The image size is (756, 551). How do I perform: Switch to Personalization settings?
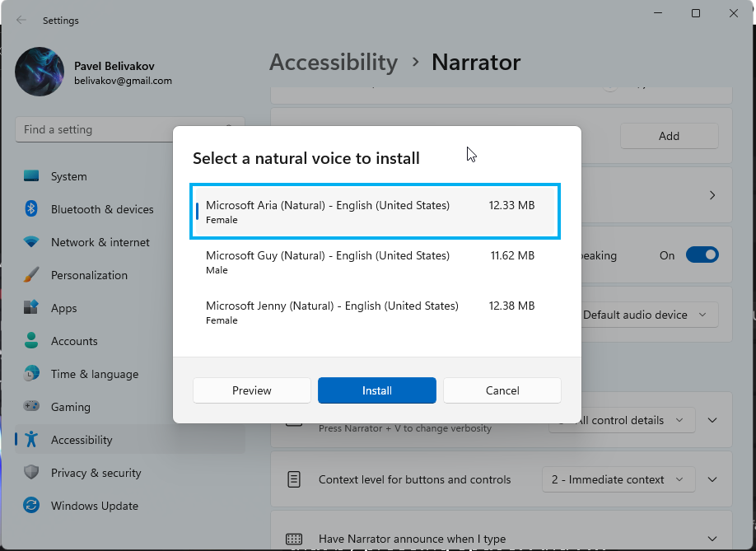click(x=129, y=275)
